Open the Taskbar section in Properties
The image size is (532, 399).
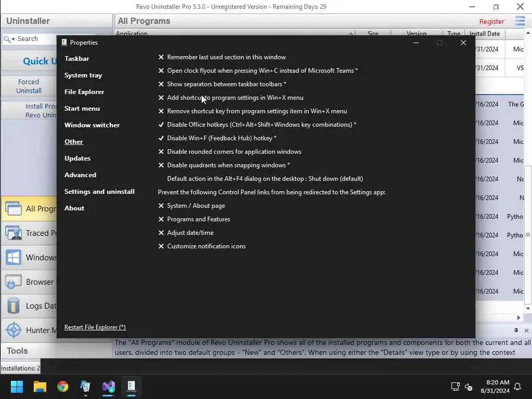click(77, 59)
